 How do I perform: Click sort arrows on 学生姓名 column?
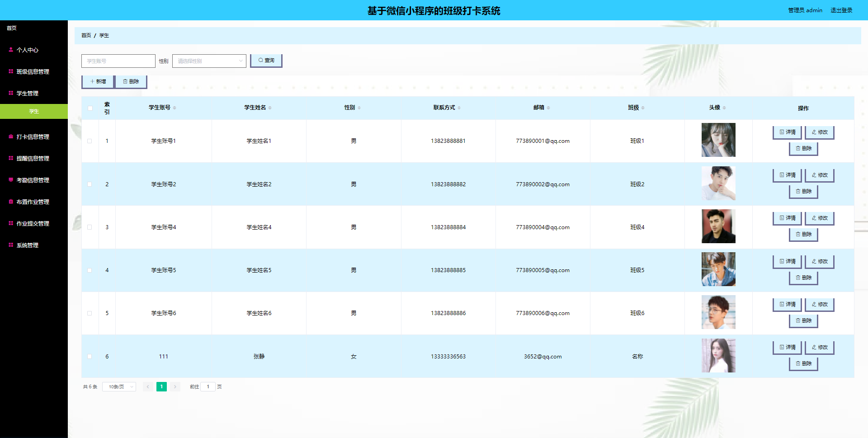click(x=270, y=108)
